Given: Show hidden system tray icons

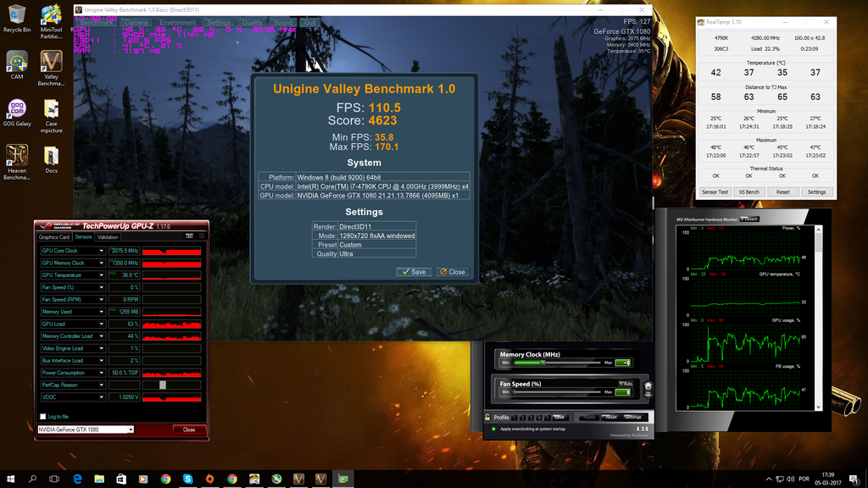Looking at the screenshot, I should 768,479.
